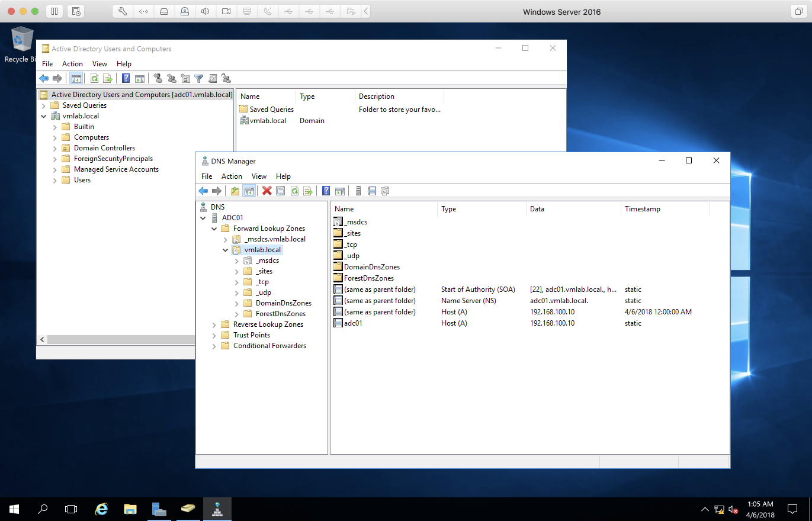Click Export List icon in DNS Manager toolbar
Image resolution: width=812 pixels, height=521 pixels.
[x=307, y=191]
